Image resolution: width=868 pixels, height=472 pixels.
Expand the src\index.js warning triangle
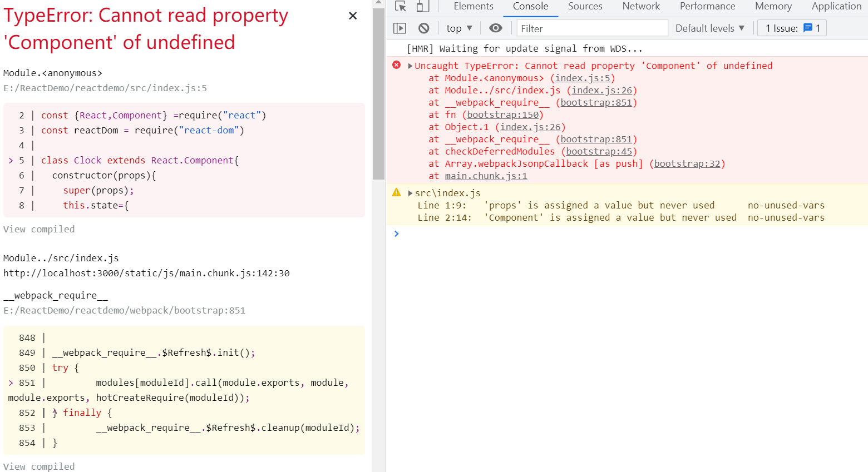click(411, 193)
